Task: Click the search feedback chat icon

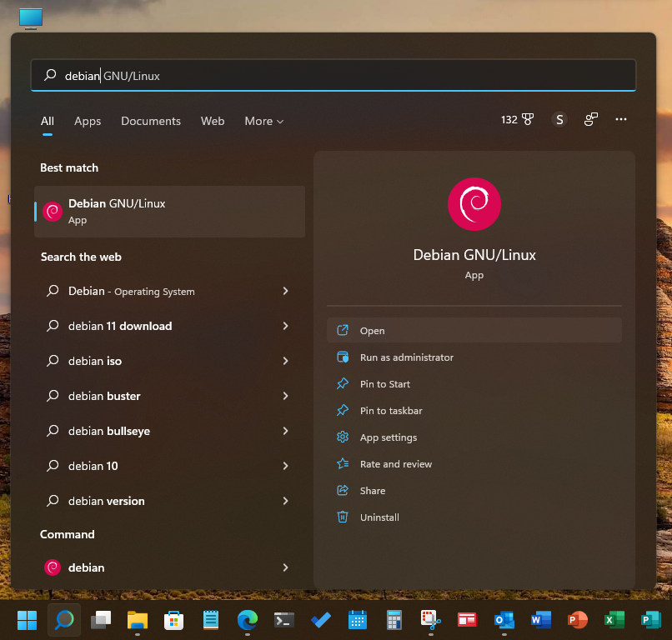Action: point(590,119)
